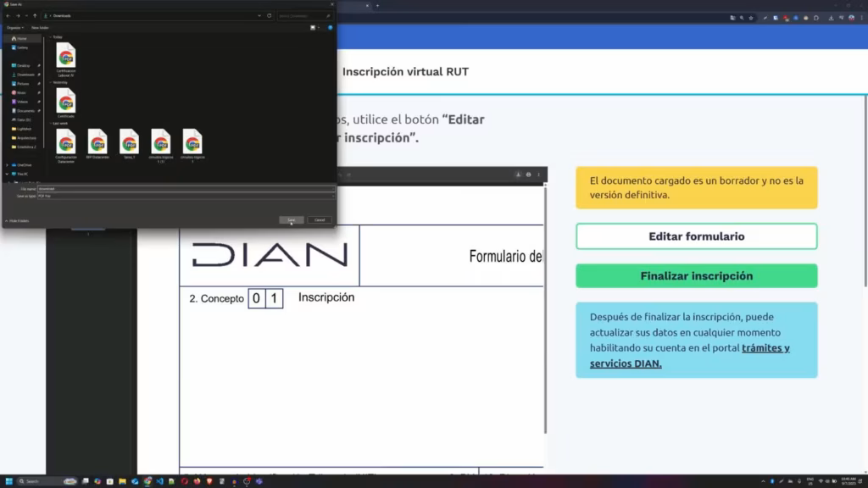The image size is (868, 488).
Task: Click the zoom magnifier icon in address bar
Action: [742, 18]
